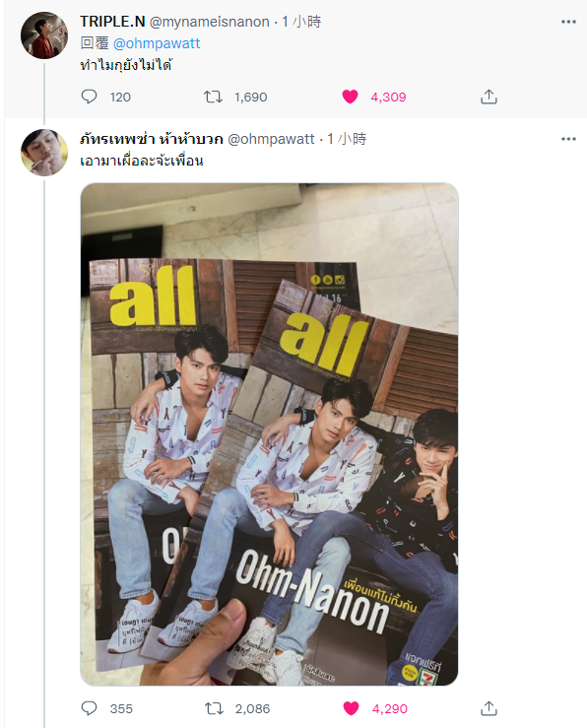The width and height of the screenshot is (587, 728).
Task: Open the 1 小時 timestamp on TRIPLE.N tweet
Action: (x=301, y=22)
